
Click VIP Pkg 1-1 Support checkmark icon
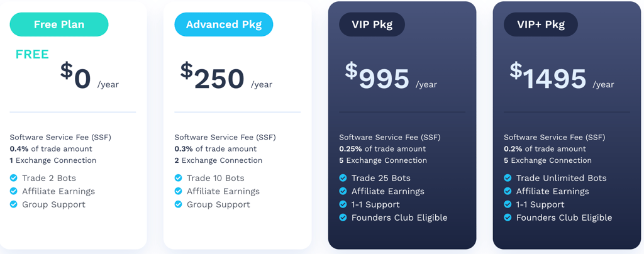pyautogui.click(x=343, y=204)
